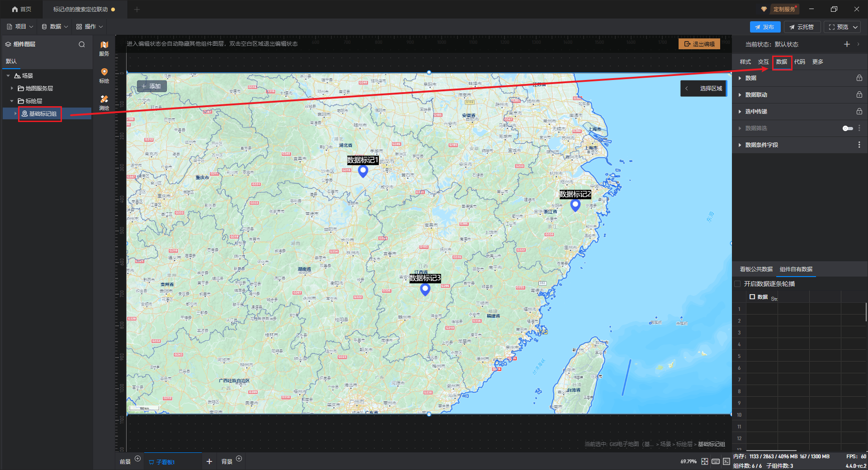Switch to the 代码 tab

pos(800,62)
